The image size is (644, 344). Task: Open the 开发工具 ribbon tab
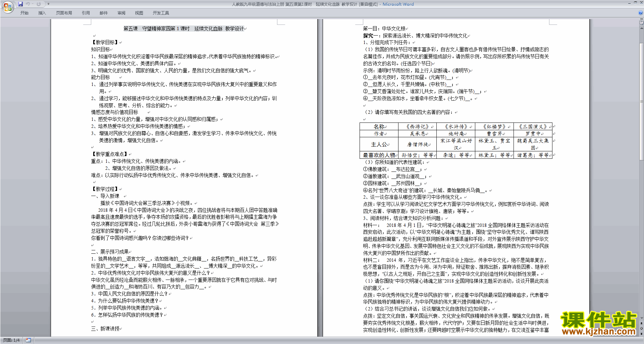pyautogui.click(x=161, y=13)
